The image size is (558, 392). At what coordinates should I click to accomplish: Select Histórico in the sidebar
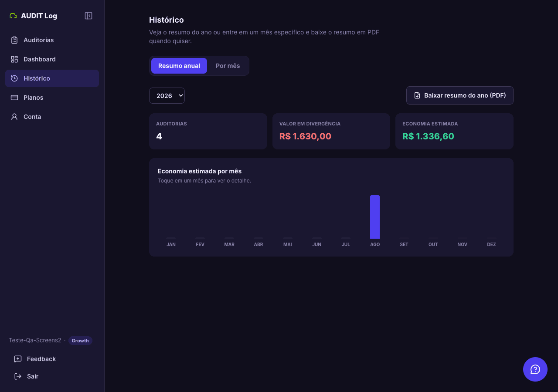[x=52, y=78]
